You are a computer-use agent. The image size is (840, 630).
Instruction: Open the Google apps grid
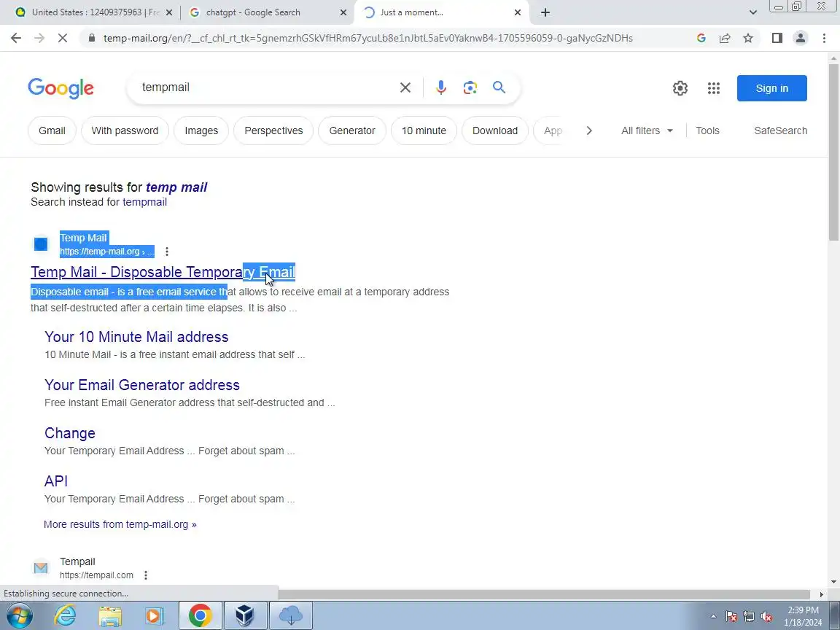(714, 87)
